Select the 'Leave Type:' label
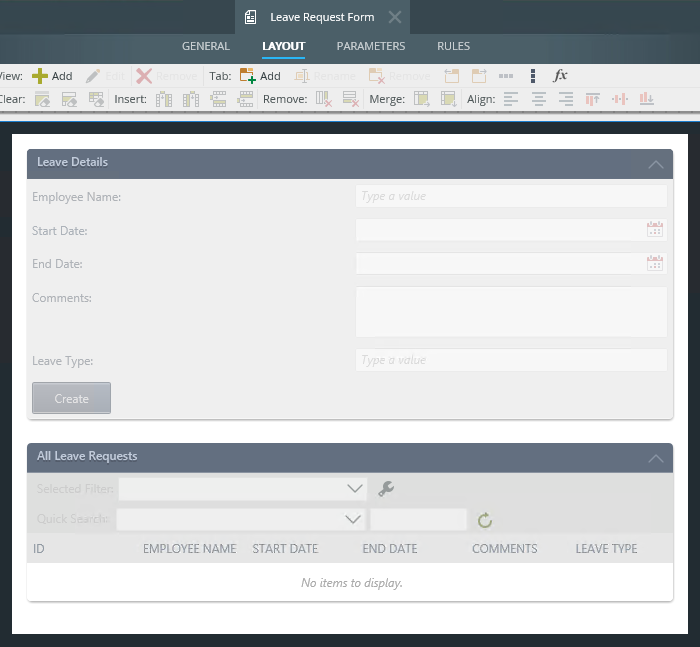700x647 pixels. (62, 361)
